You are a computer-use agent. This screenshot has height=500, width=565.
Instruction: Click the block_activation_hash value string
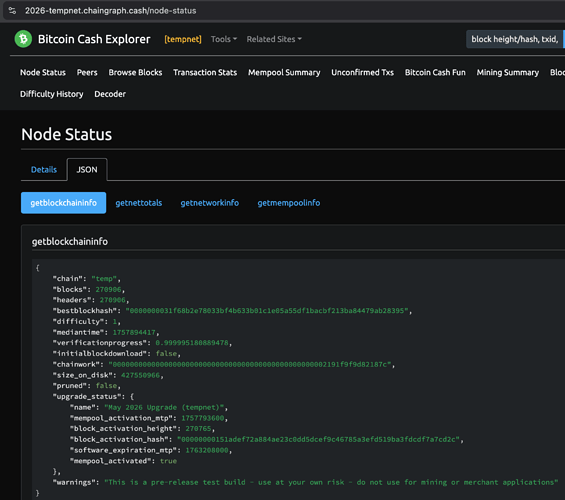click(x=318, y=439)
